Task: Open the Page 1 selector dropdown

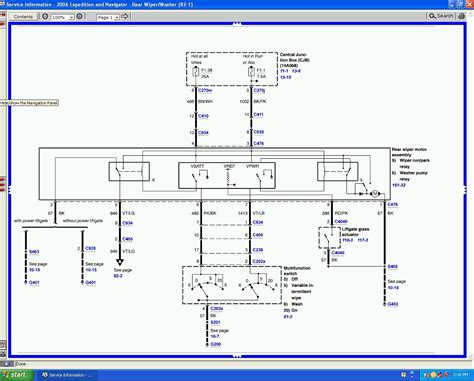Action: (x=108, y=17)
